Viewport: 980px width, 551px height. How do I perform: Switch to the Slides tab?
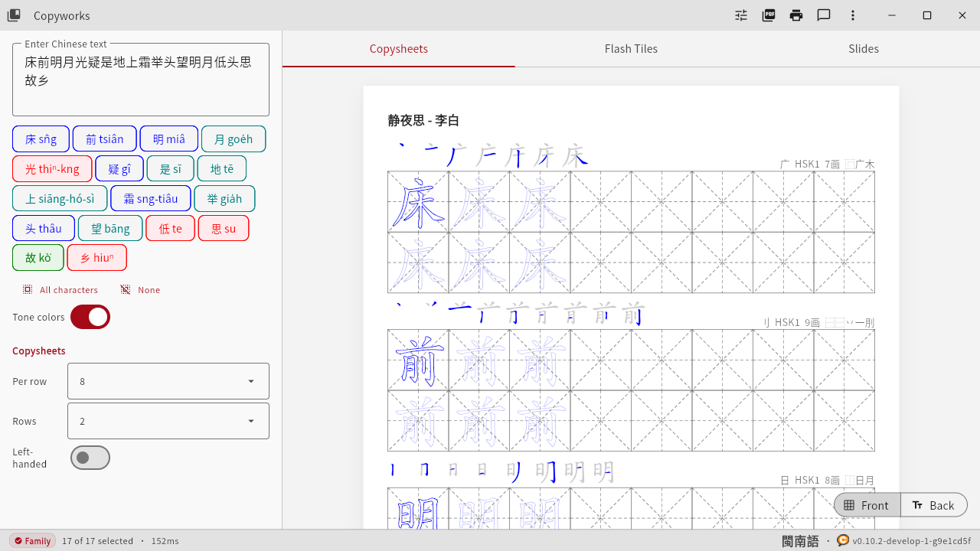(863, 48)
